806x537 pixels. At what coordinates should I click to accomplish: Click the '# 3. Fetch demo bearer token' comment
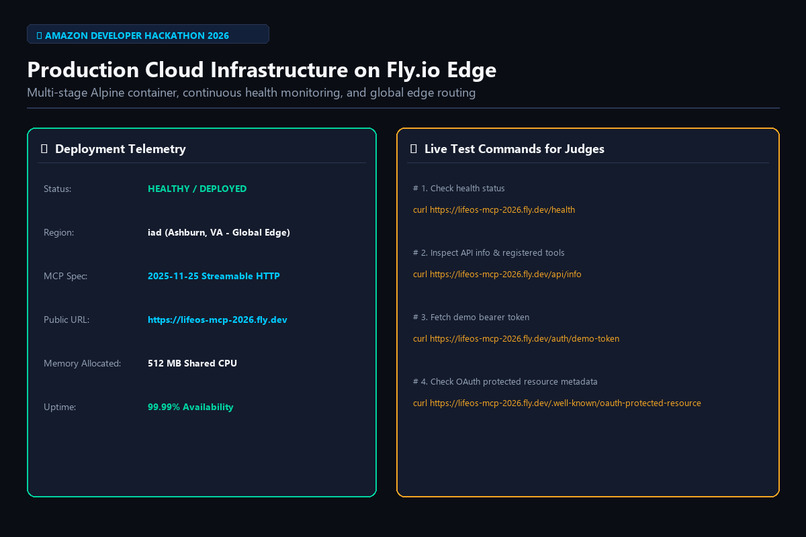pos(471,317)
